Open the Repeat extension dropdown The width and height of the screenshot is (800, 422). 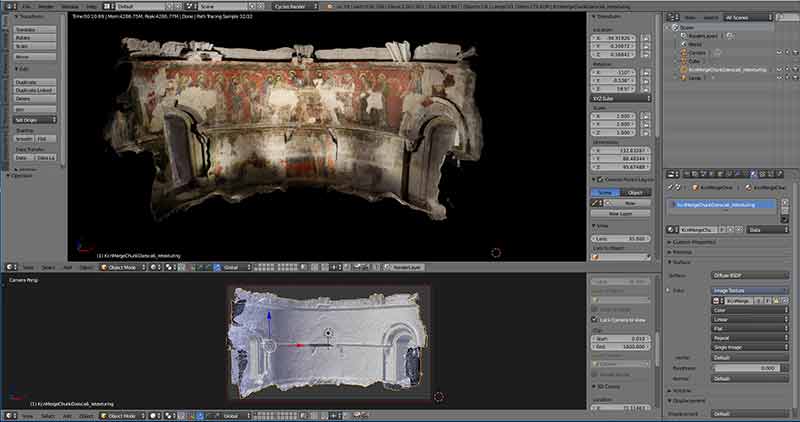tap(749, 338)
